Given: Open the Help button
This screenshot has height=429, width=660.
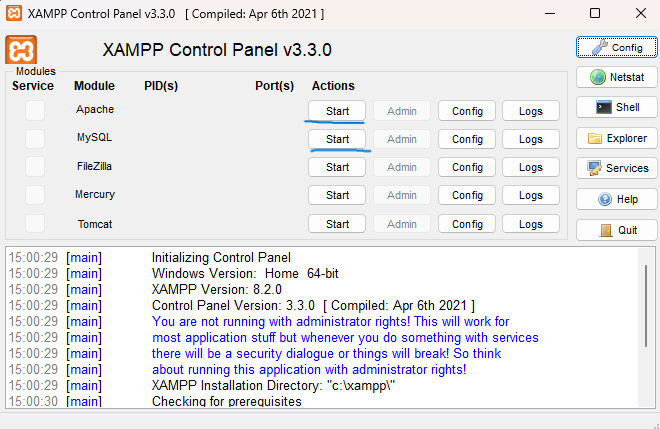Looking at the screenshot, I should pos(616,199).
